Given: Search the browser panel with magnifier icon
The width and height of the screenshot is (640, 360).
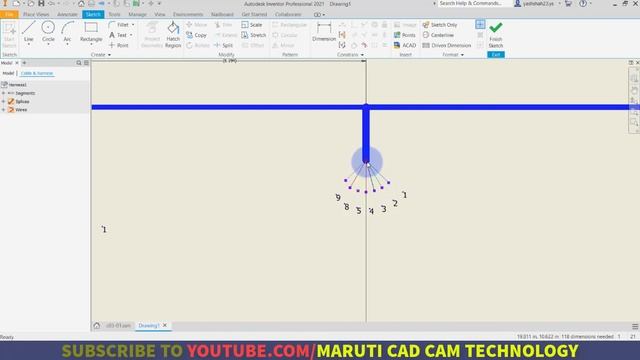Looking at the screenshot, I should click(x=79, y=63).
